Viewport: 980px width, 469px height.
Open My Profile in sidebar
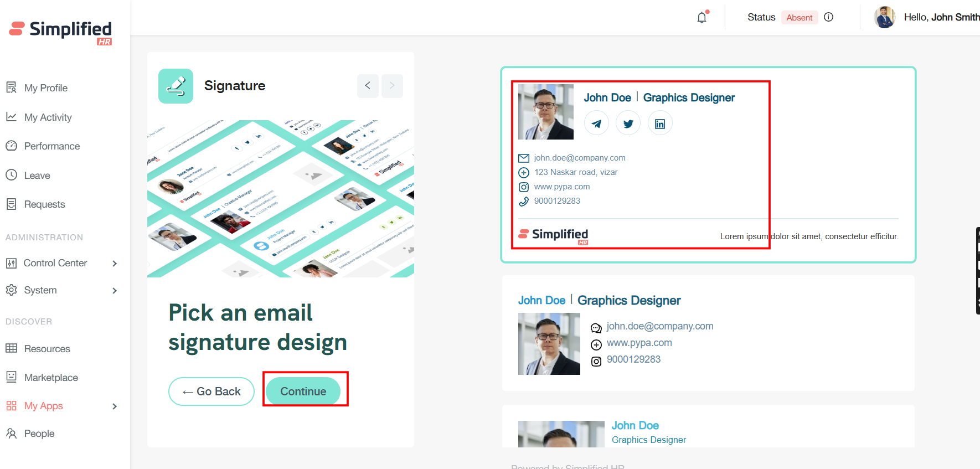(45, 88)
